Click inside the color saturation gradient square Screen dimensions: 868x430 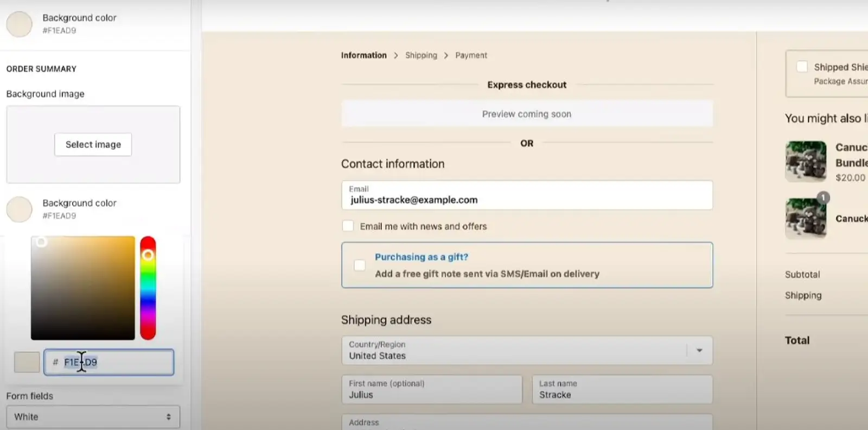click(x=82, y=288)
